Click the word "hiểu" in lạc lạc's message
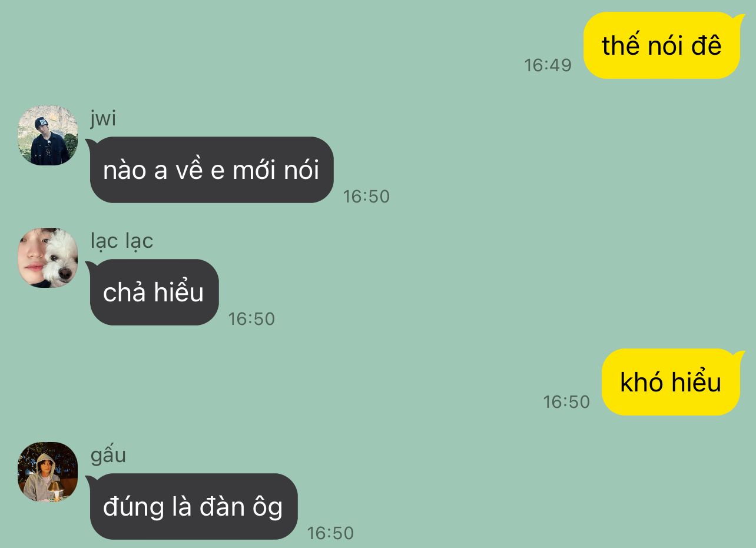Screen dimensions: 756x548 [x=179, y=292]
